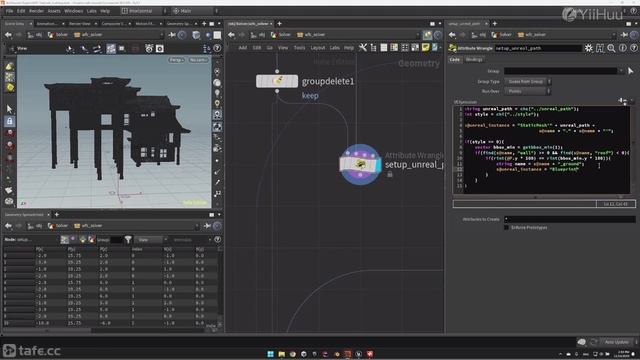
Task: Open File Explorer from the taskbar
Action: tap(282, 354)
